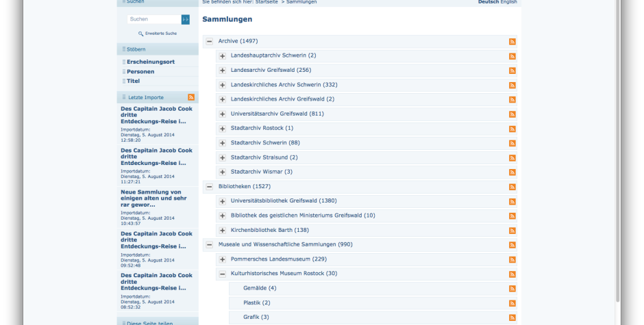
Task: Open Erweiterte Suche link
Action: [161, 34]
